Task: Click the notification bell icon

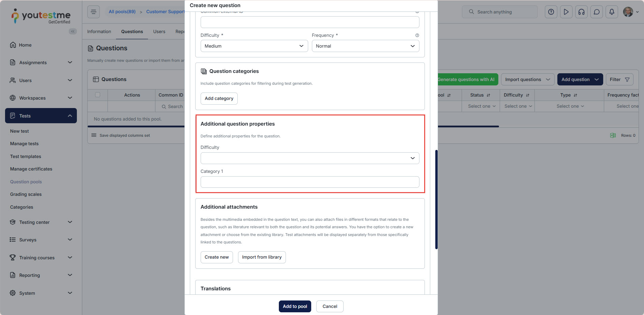Action: click(x=612, y=12)
